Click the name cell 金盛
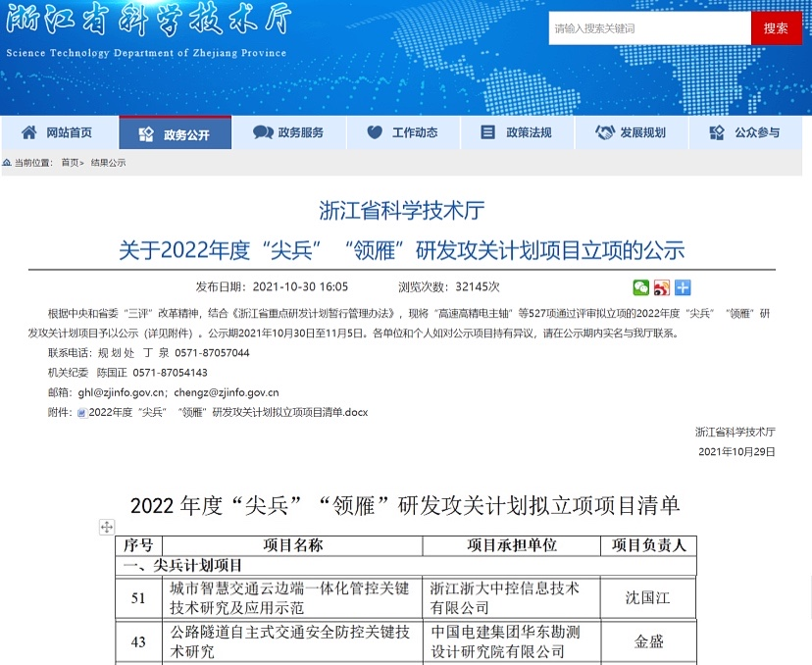 (648, 641)
